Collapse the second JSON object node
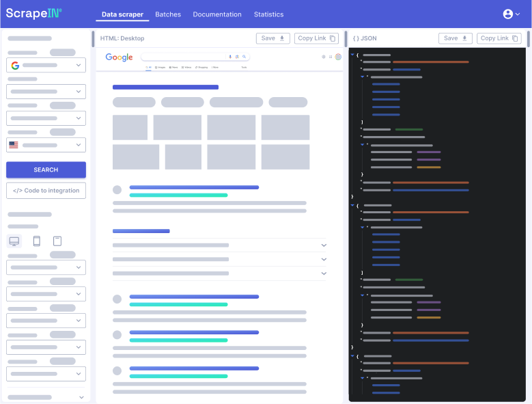Image resolution: width=532 pixels, height=404 pixels. tap(352, 205)
